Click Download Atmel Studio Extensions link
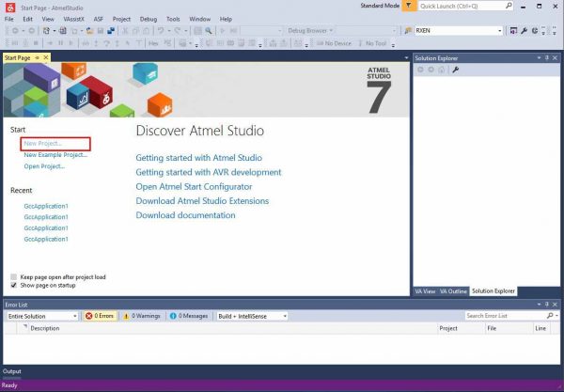 tap(202, 200)
